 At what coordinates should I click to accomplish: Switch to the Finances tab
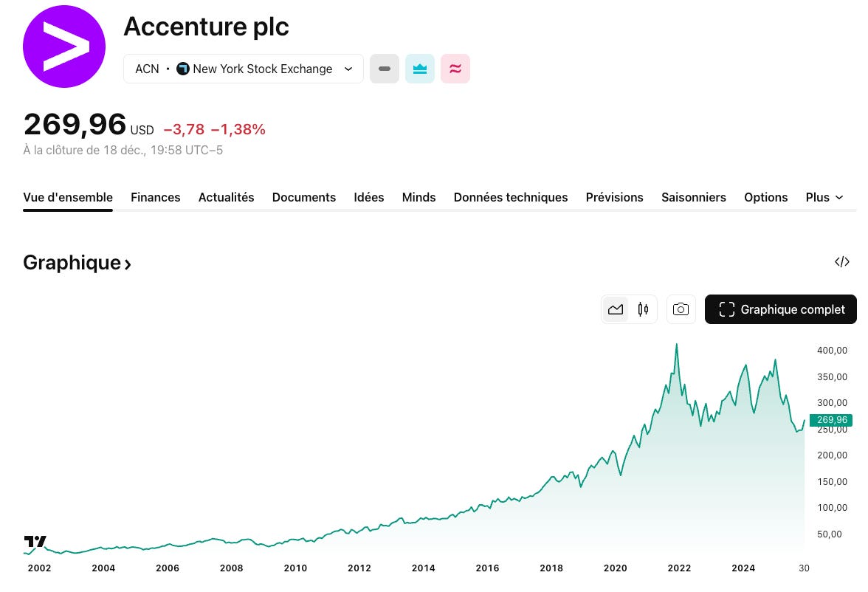[x=155, y=197]
